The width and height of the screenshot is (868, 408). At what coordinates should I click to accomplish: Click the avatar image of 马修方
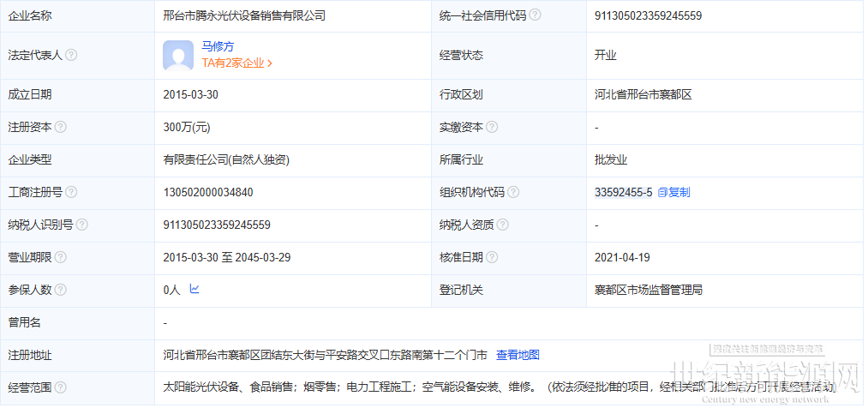[178, 56]
